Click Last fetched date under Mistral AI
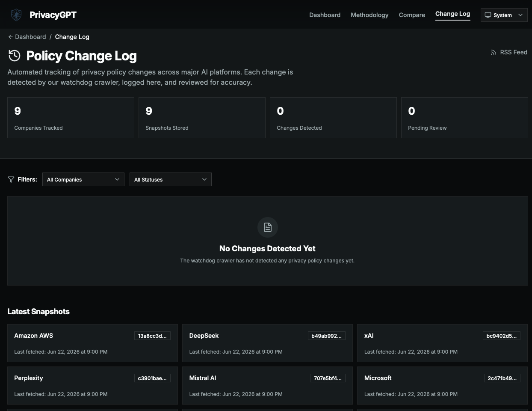This screenshot has height=411, width=532. [x=236, y=394]
